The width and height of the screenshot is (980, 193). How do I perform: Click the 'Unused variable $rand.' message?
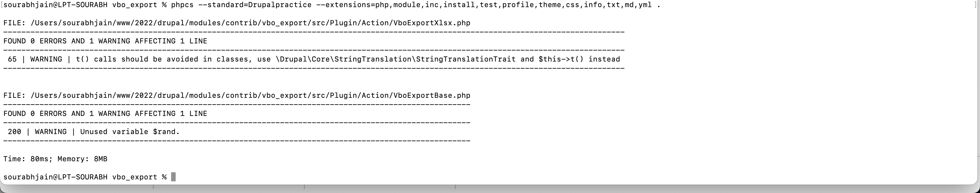point(130,132)
